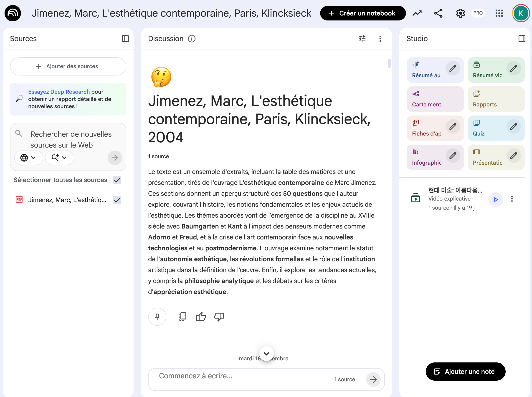Jump to bottom with the chevron button

(x=266, y=354)
